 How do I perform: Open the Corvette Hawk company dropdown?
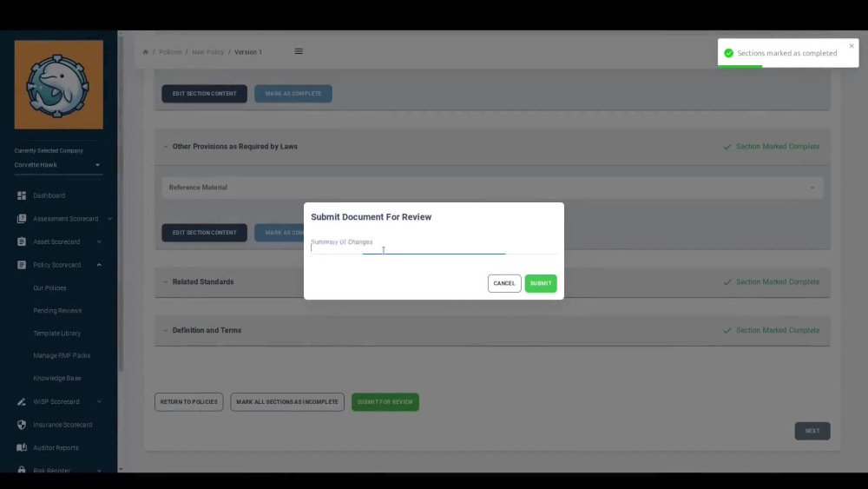[57, 165]
